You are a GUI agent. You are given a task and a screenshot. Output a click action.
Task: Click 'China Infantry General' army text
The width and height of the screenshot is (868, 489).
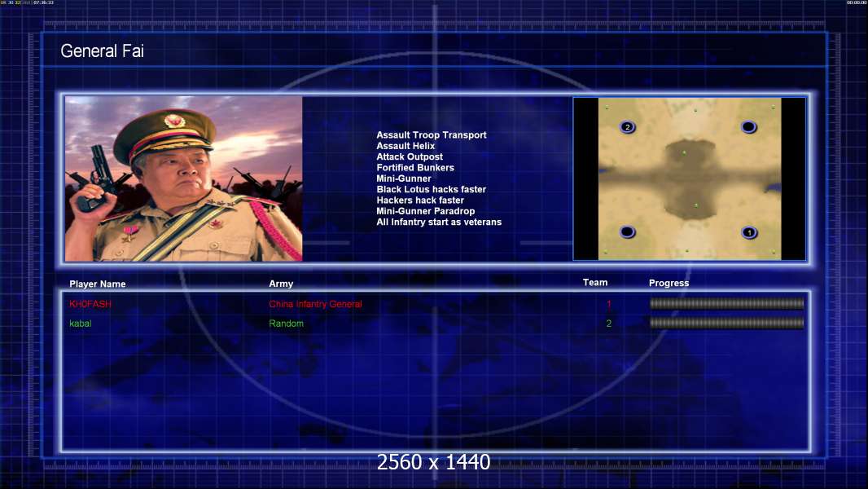(316, 304)
